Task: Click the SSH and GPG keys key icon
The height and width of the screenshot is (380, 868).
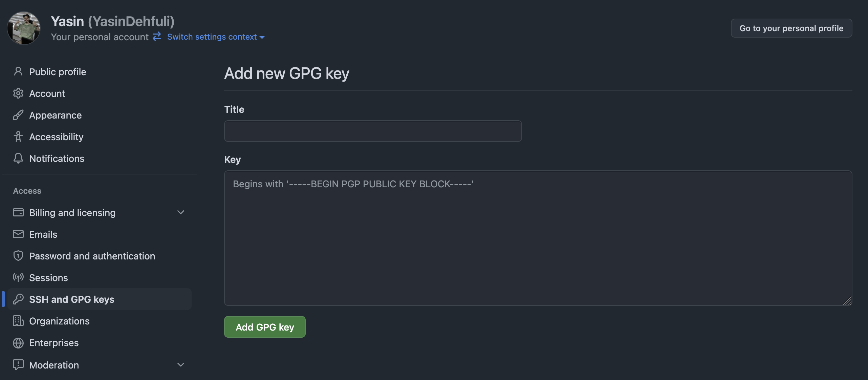Action: [18, 299]
